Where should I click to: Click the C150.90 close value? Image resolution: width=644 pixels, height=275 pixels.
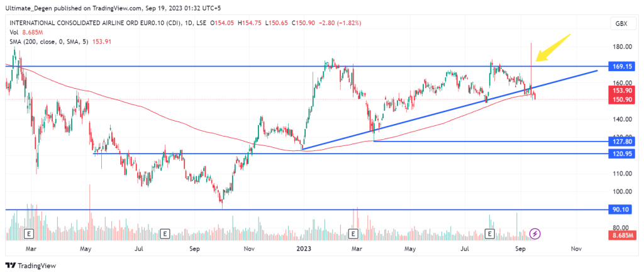(303, 23)
